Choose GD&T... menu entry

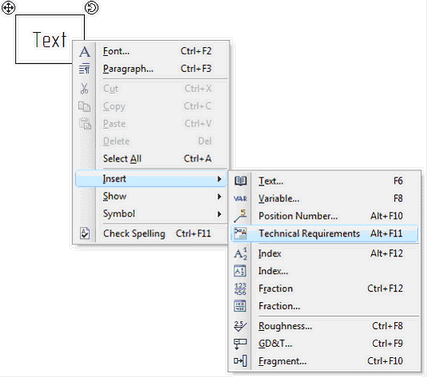(x=324, y=344)
